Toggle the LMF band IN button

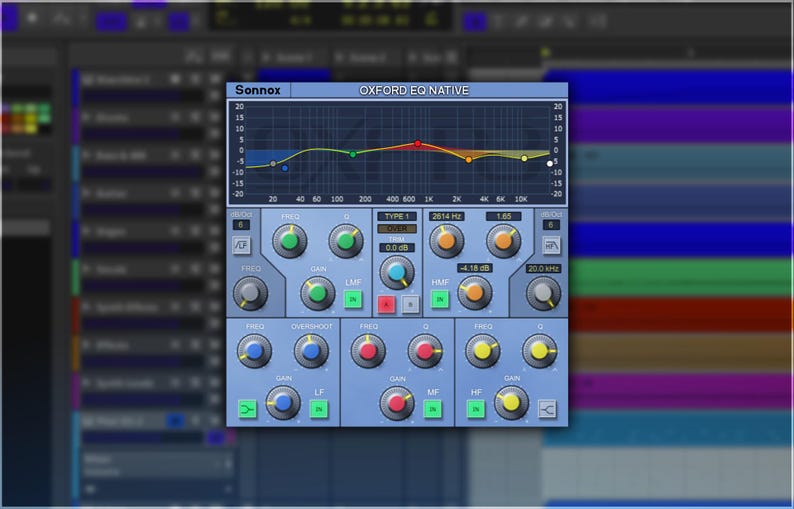coord(353,299)
